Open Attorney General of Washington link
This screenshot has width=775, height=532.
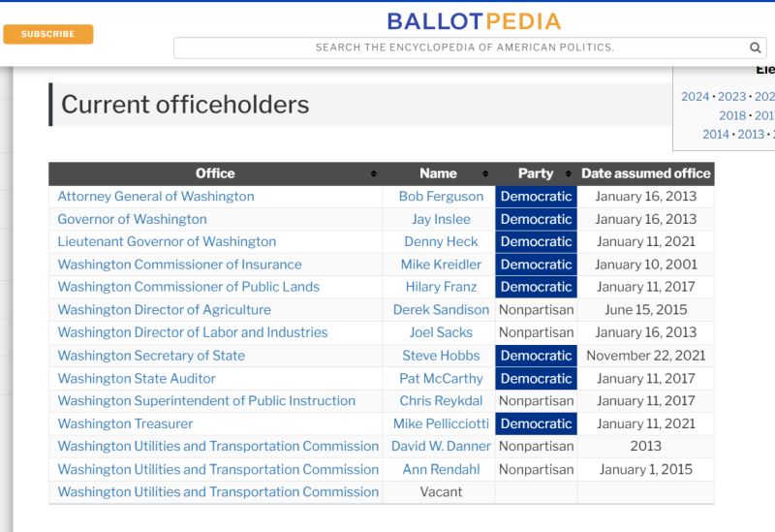coord(156,197)
